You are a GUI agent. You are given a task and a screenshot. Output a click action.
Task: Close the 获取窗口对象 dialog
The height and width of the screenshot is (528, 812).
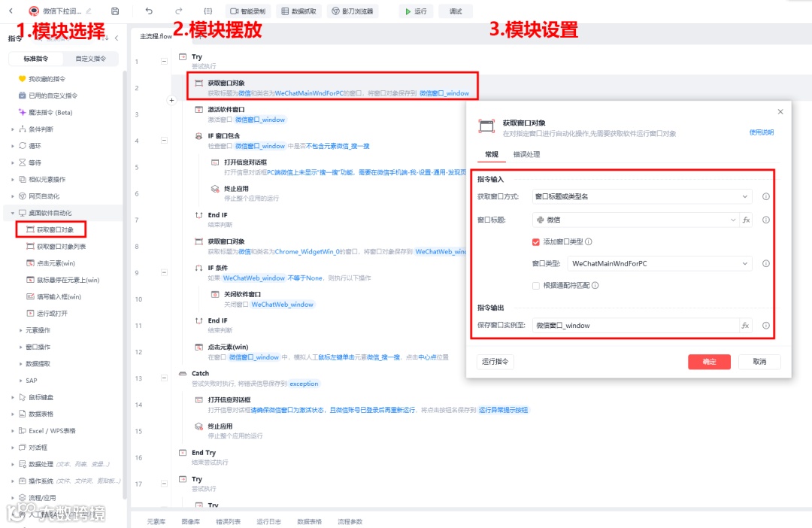click(x=780, y=111)
